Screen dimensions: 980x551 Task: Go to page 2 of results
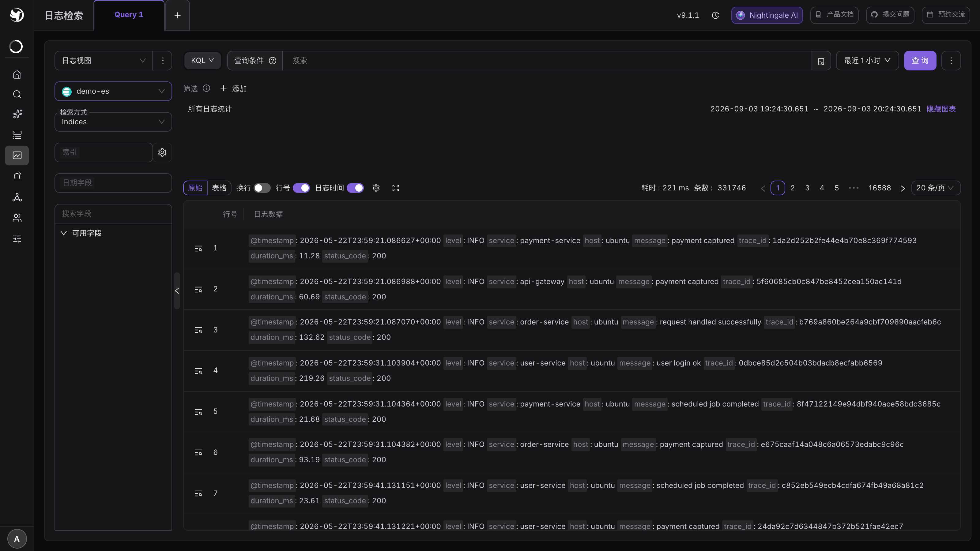point(793,188)
